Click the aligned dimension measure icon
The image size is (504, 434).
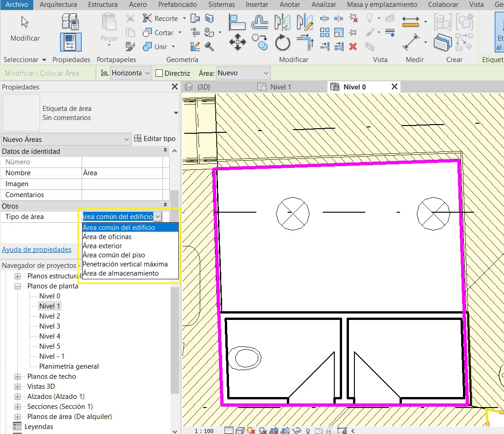[411, 43]
